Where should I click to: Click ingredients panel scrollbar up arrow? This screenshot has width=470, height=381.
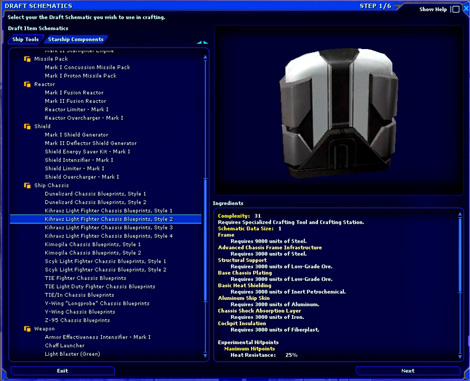coord(460,215)
